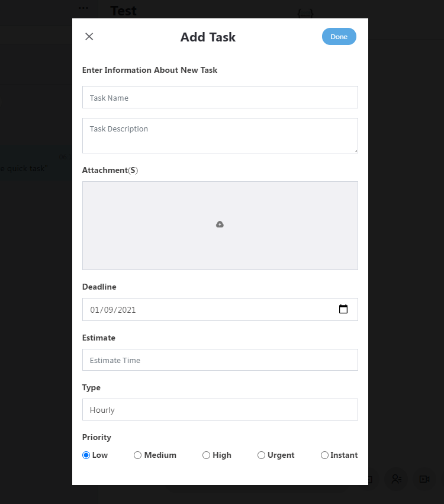Click the resize handle of Task Description
This screenshot has width=444, height=504.
(x=356, y=151)
